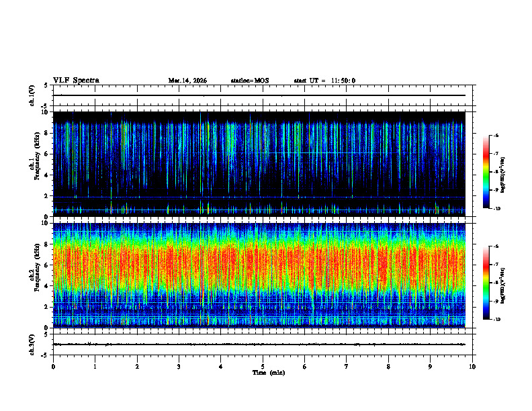The width and height of the screenshot is (532, 411).
Task: Click the "8" tick on ch.2 frequency axis
Action: [46, 244]
